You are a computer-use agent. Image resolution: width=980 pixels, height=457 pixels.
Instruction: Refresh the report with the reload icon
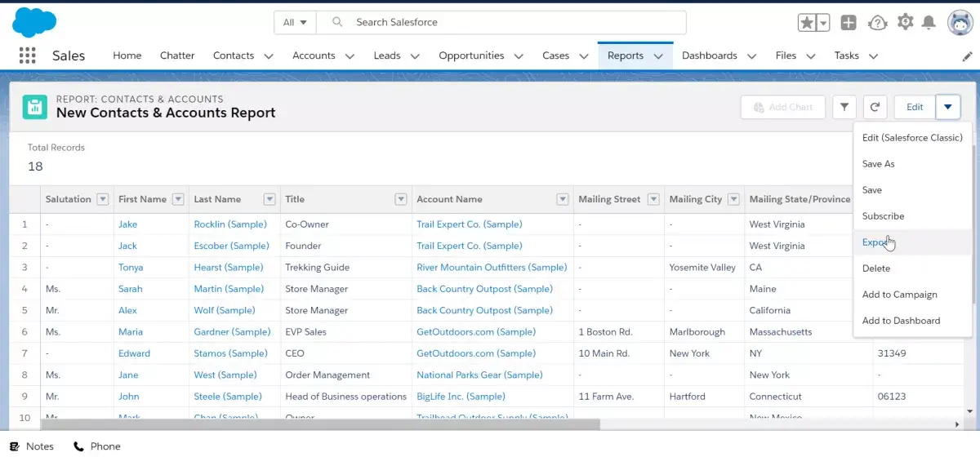tap(875, 107)
